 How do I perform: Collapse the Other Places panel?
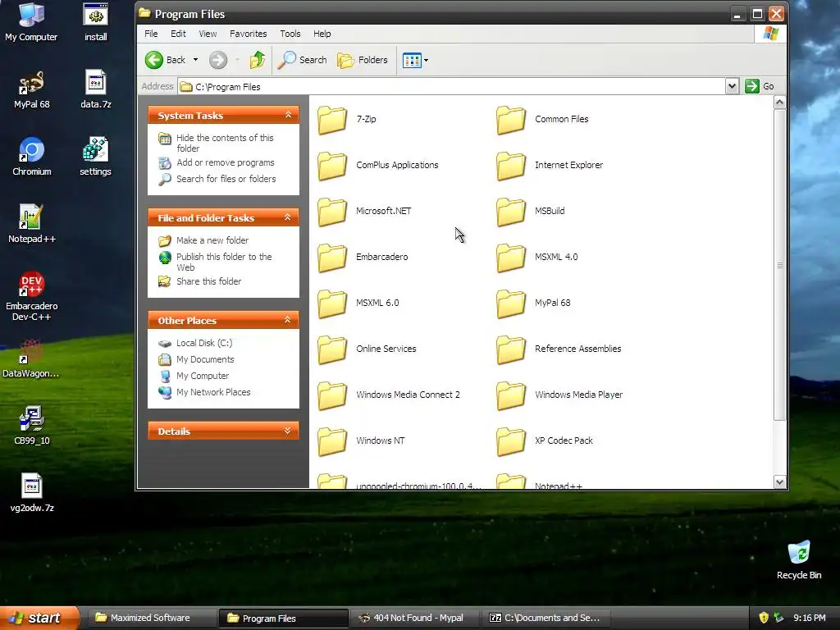[288, 320]
